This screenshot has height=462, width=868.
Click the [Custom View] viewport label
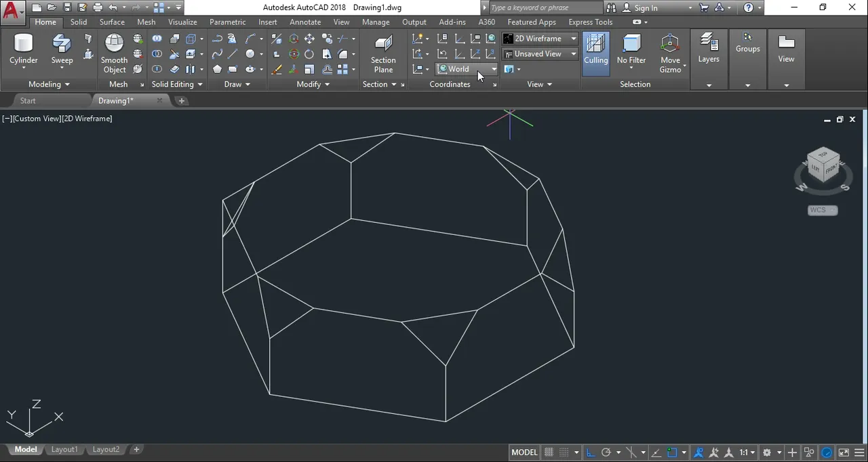(x=37, y=119)
